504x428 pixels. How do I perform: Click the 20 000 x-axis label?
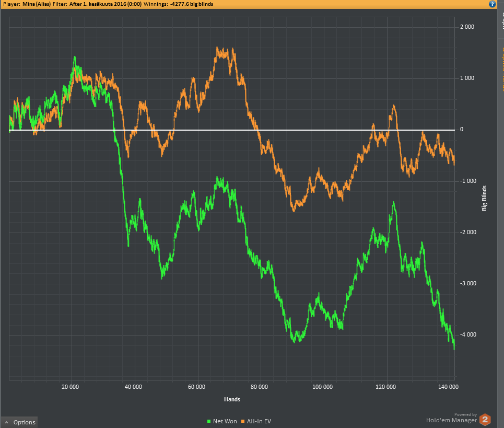(70, 387)
